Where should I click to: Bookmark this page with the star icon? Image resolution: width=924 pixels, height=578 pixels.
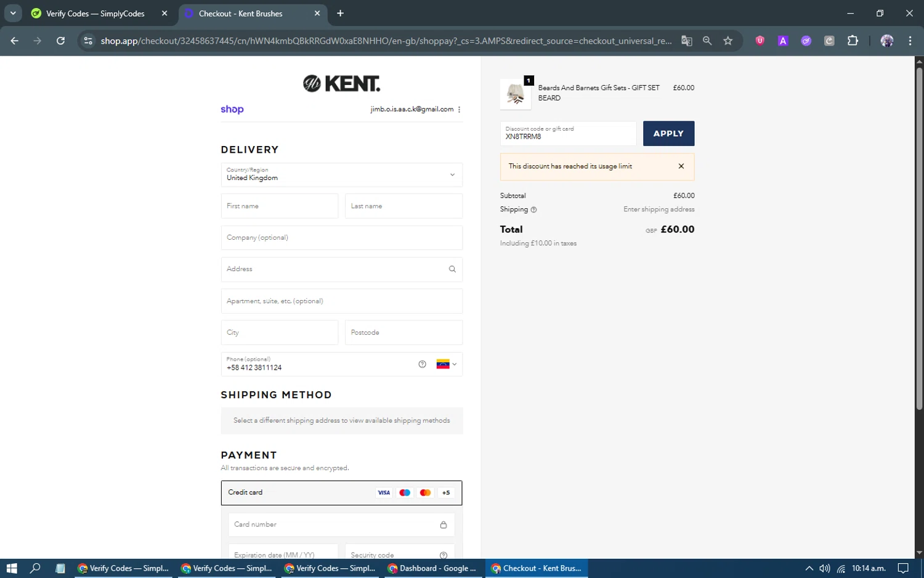pos(728,41)
